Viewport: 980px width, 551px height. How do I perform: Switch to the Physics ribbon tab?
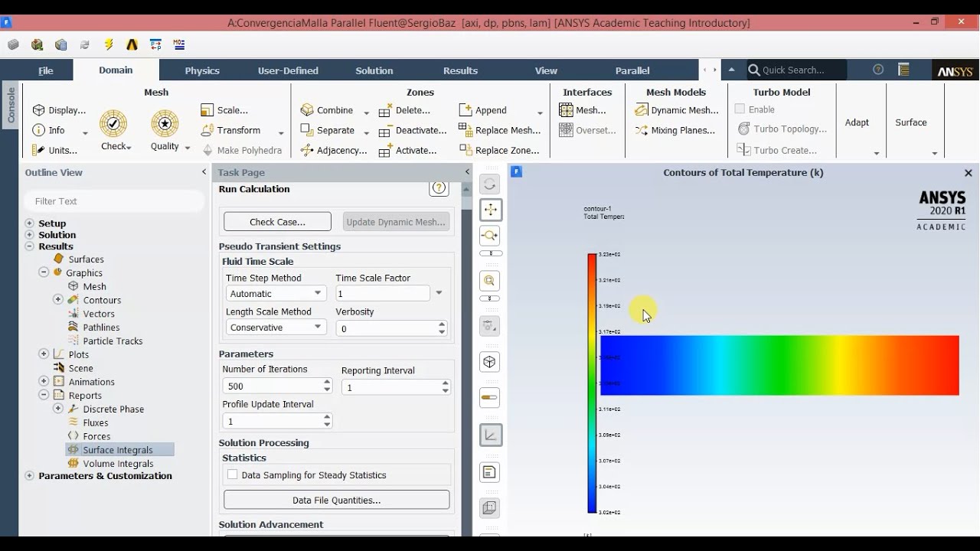pyautogui.click(x=202, y=70)
